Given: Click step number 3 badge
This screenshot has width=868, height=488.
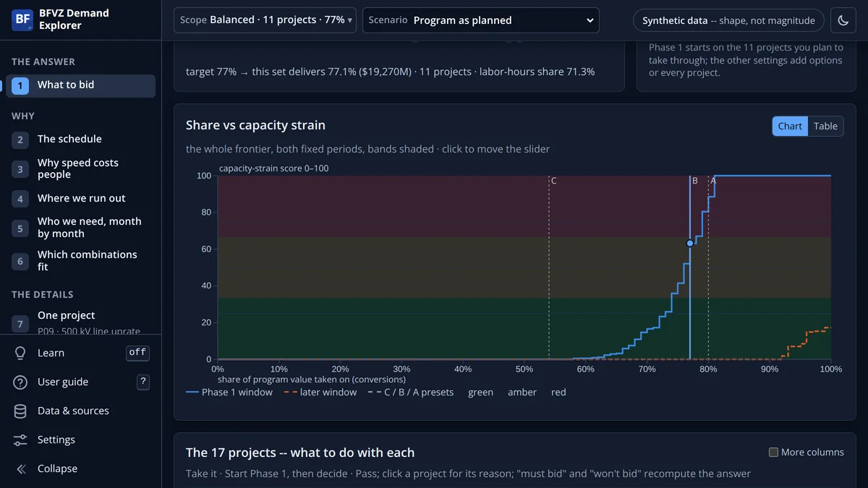Looking at the screenshot, I should [20, 169].
